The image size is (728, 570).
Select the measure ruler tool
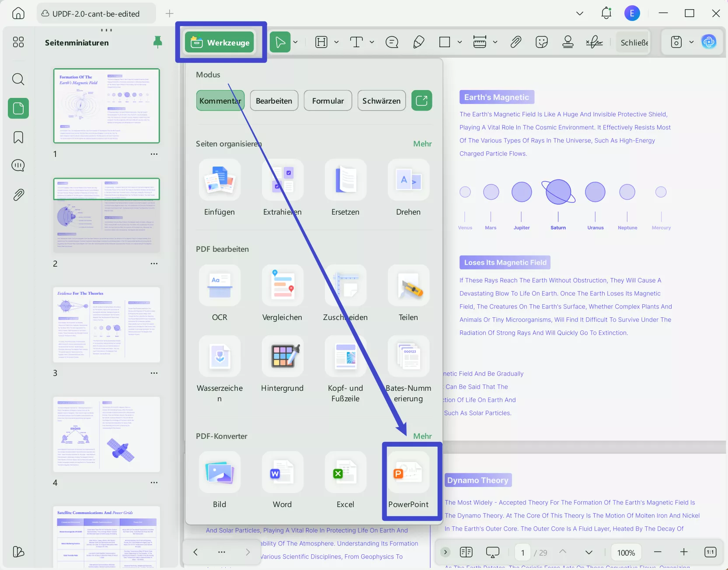480,42
